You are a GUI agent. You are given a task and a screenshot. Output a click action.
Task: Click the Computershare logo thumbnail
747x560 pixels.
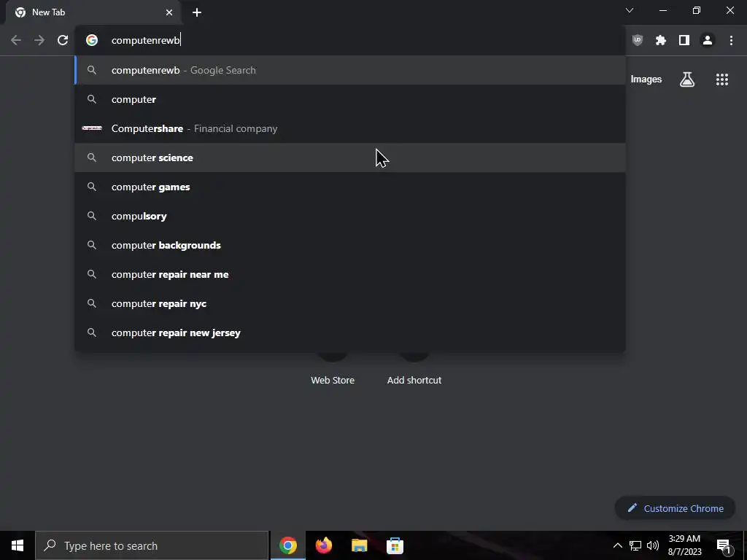point(92,128)
